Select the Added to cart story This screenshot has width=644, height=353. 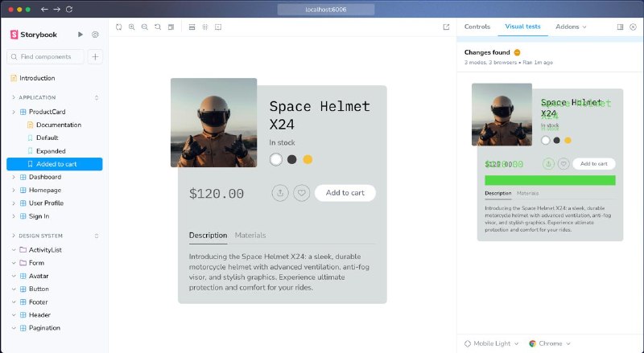pyautogui.click(x=55, y=164)
